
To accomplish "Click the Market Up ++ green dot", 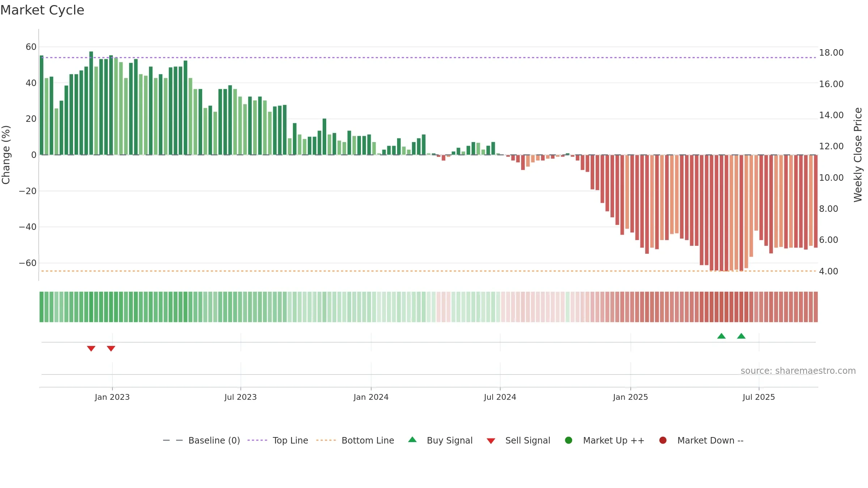I will point(569,440).
